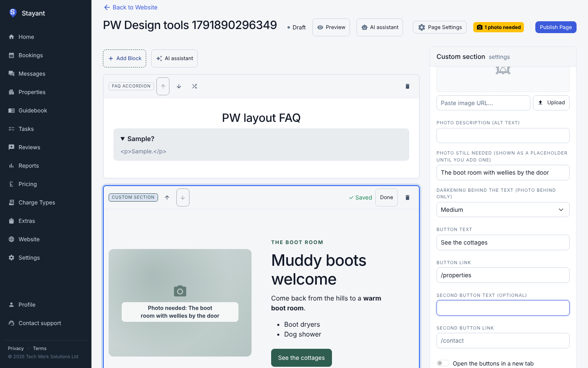Go to Messages in sidebar
588x368 pixels.
pos(46,74)
